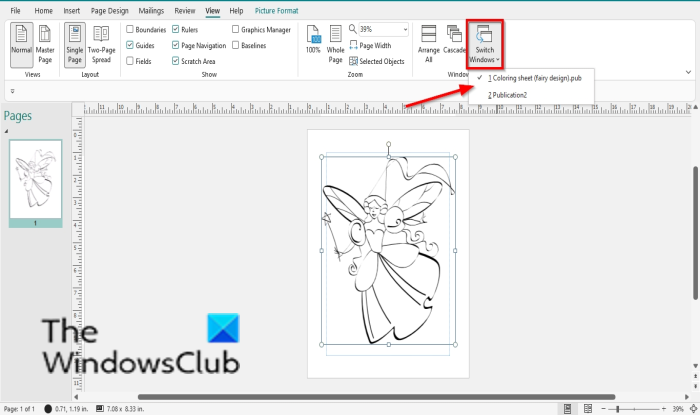Click the zoom out minus button

pos(604,409)
